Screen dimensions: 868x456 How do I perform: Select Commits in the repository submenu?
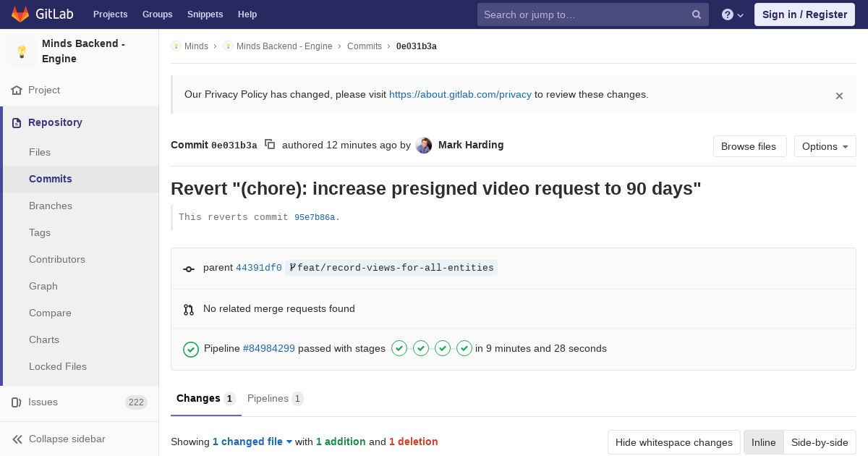pyautogui.click(x=81, y=180)
